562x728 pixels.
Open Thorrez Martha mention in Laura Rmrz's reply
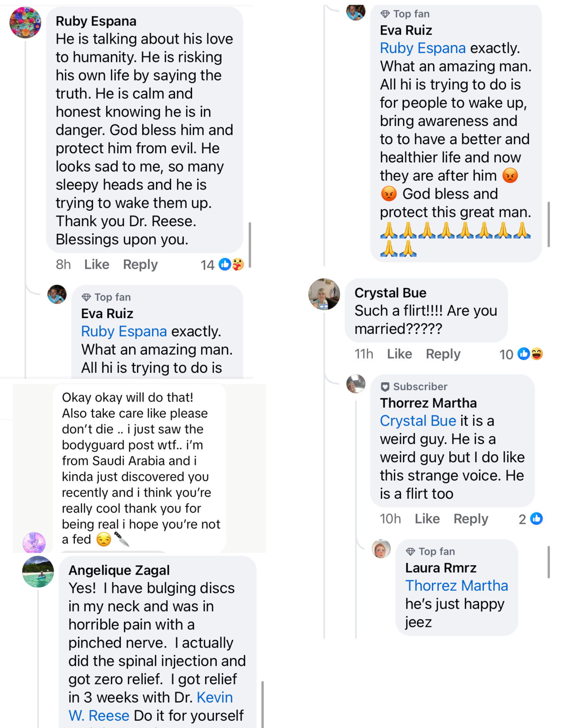[457, 586]
